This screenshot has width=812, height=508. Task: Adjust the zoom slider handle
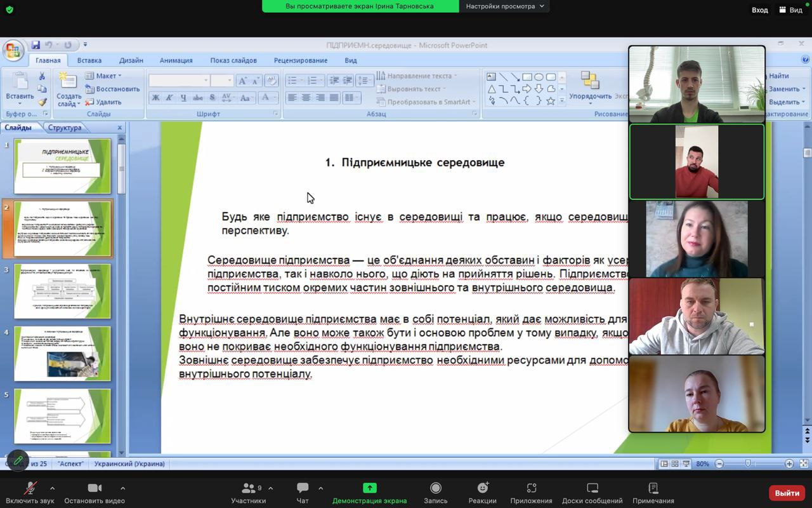point(748,464)
